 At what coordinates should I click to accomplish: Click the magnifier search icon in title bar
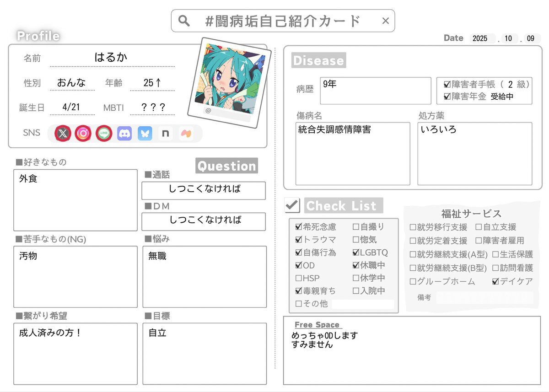(x=184, y=21)
